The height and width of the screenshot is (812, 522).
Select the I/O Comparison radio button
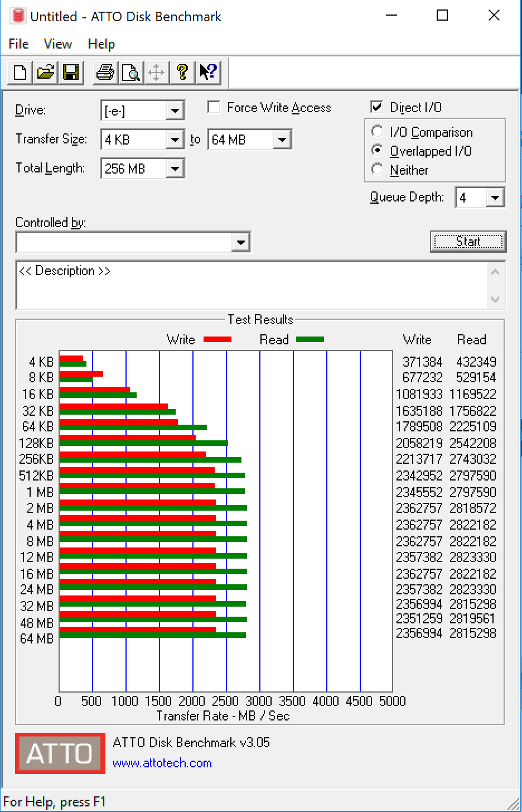378,131
